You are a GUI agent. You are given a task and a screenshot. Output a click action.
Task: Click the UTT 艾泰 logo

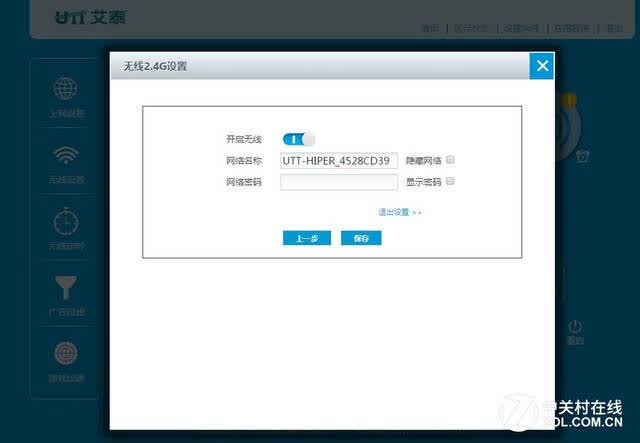(91, 17)
